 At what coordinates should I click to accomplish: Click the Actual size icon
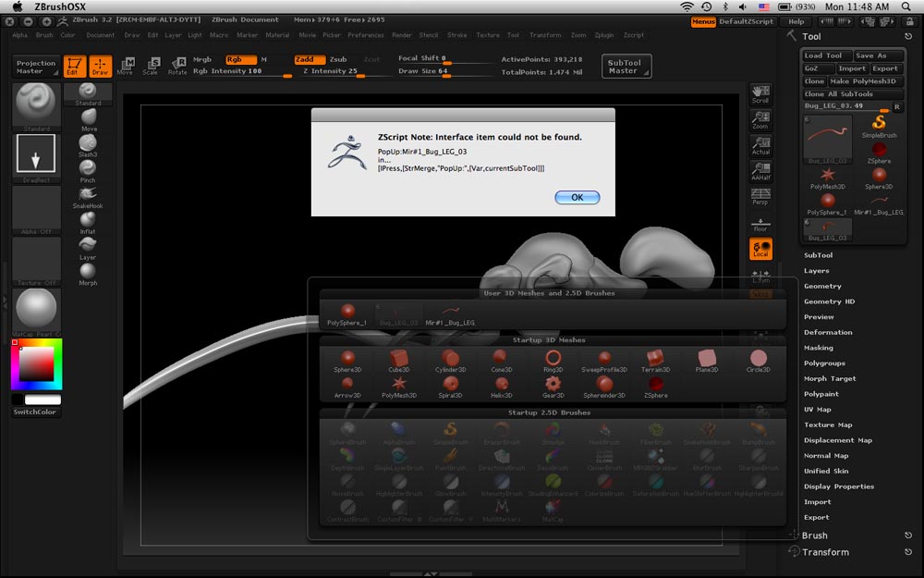pyautogui.click(x=760, y=146)
